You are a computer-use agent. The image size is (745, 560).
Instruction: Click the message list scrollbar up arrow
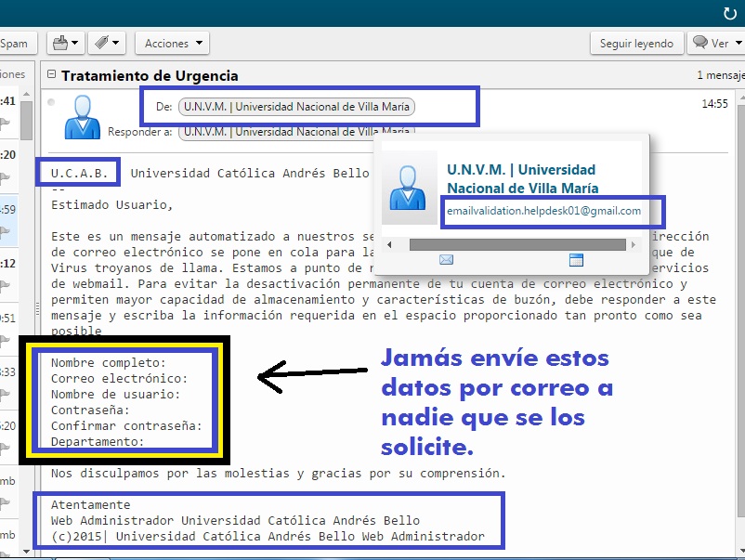(26, 94)
